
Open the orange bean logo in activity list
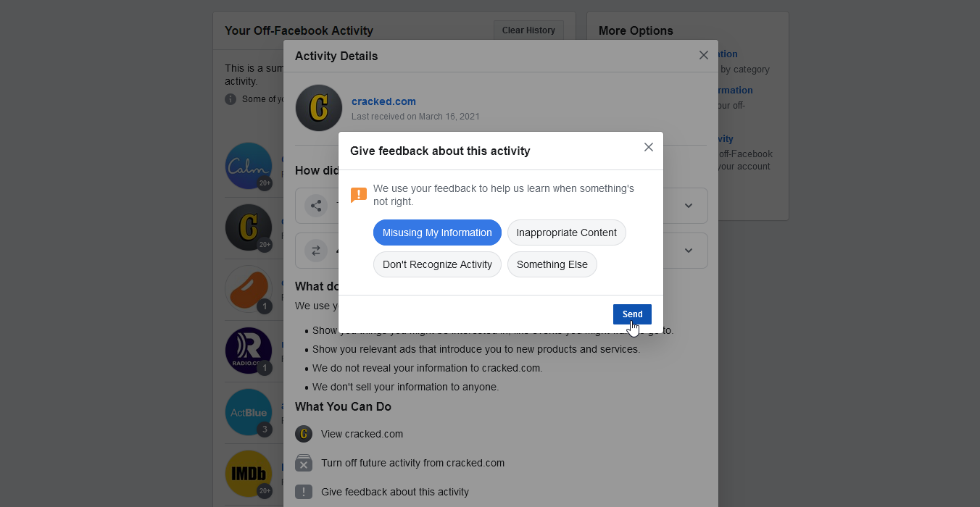click(249, 289)
